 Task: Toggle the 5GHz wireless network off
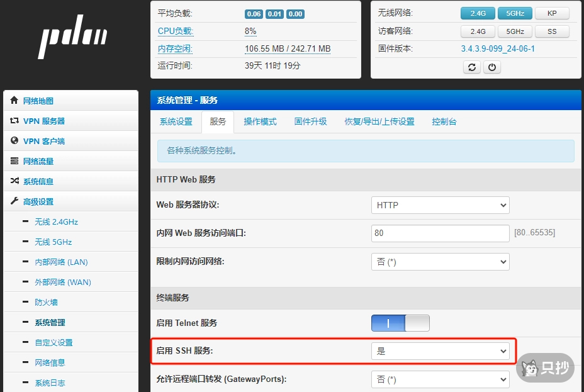515,13
